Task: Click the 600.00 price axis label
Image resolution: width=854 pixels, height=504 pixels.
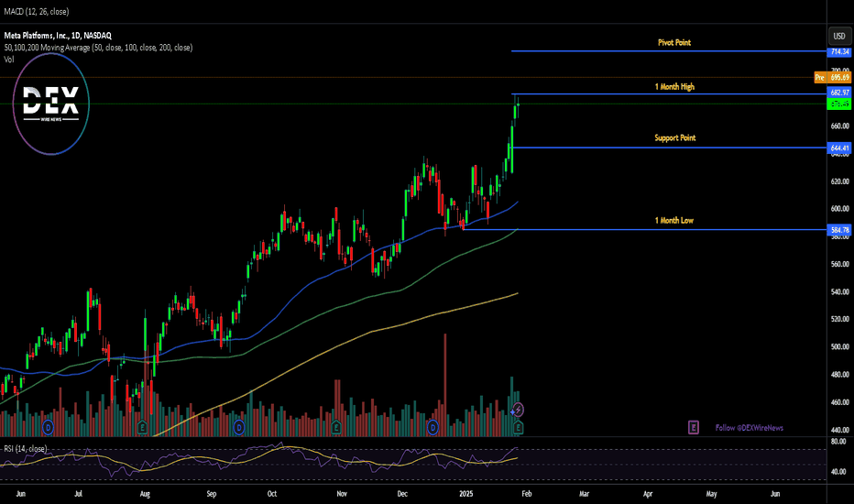Action: pyautogui.click(x=840, y=209)
